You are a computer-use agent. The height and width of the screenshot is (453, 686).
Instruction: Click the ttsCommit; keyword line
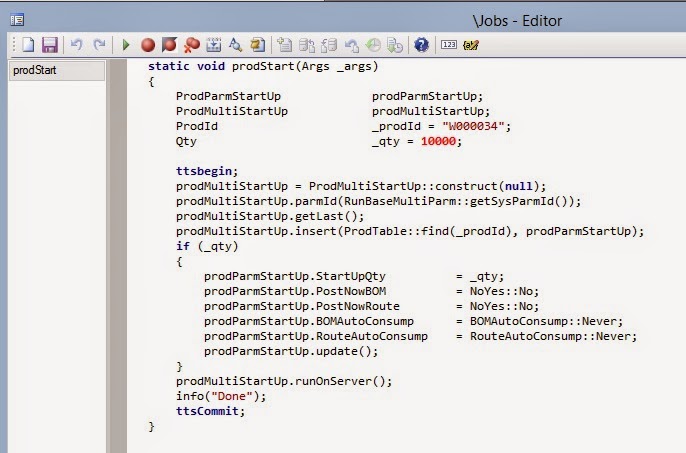[210, 411]
